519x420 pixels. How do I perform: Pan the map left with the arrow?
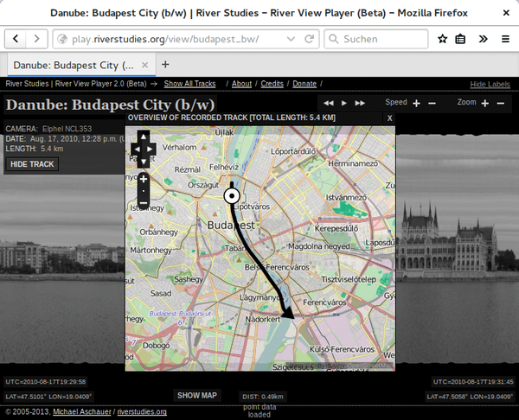point(137,150)
